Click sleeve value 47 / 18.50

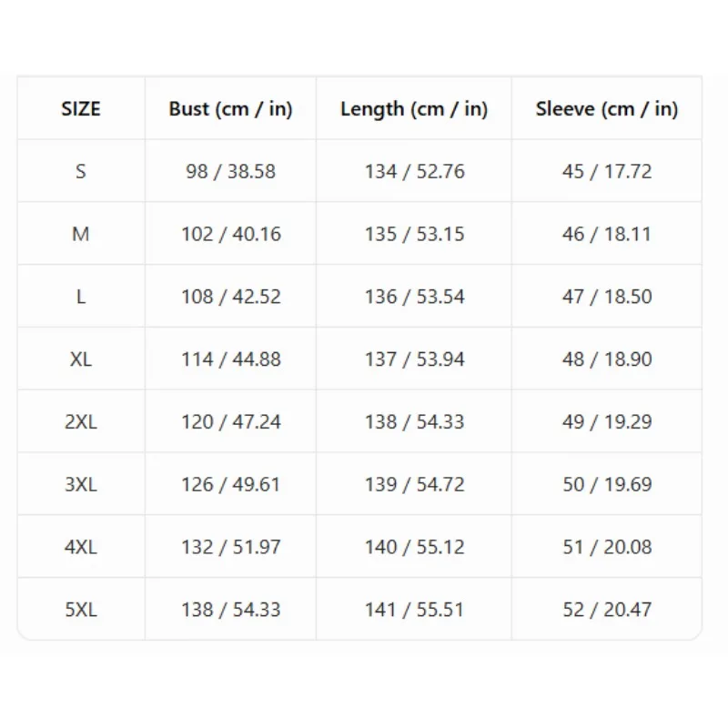[607, 297]
